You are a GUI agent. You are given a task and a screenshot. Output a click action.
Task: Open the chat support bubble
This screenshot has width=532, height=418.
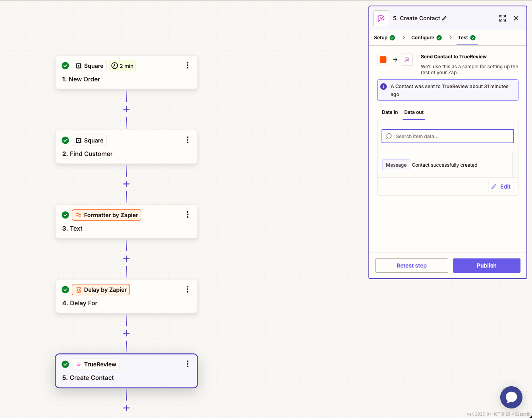511,397
